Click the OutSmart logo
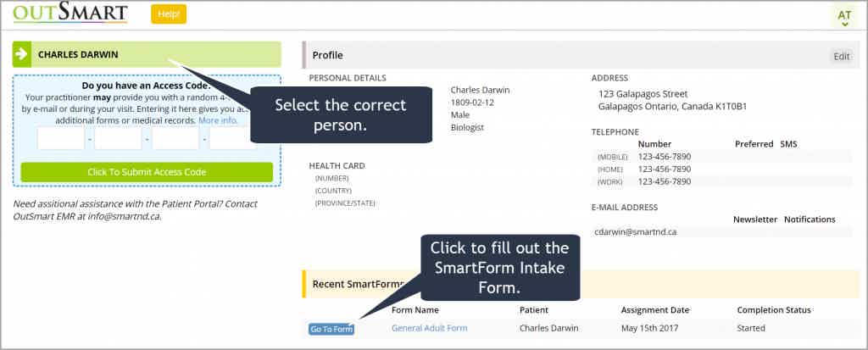Image resolution: width=868 pixels, height=350 pixels. click(70, 13)
